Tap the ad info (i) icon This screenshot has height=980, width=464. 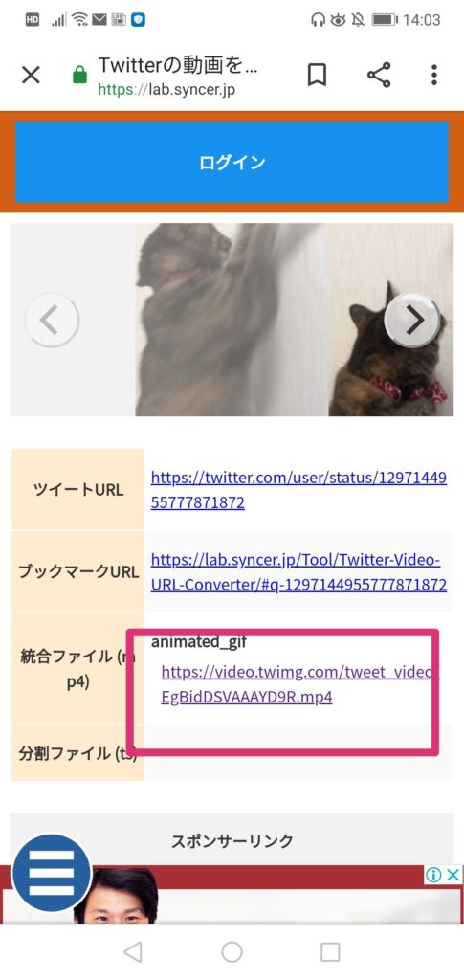433,875
